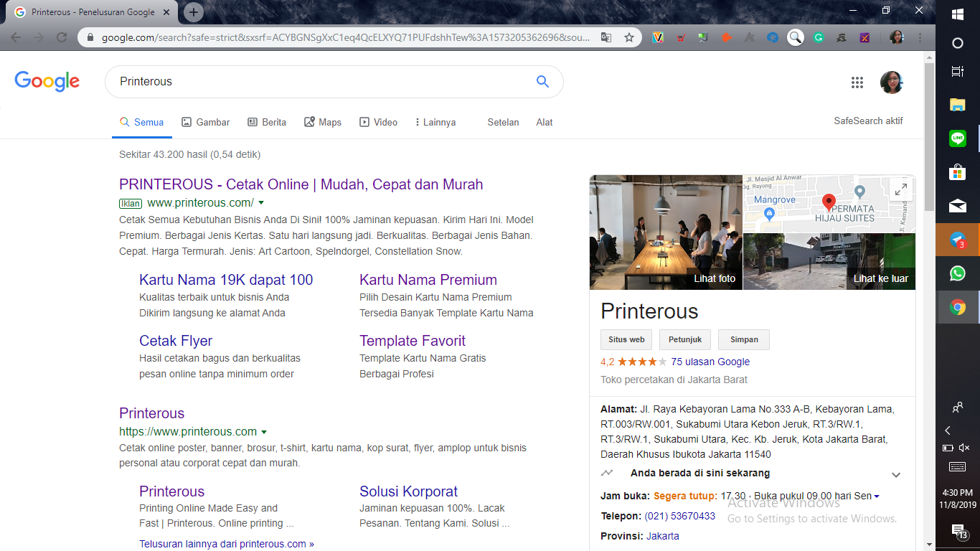The height and width of the screenshot is (551, 980).
Task: Click the Cortana circle button
Action: click(x=958, y=43)
